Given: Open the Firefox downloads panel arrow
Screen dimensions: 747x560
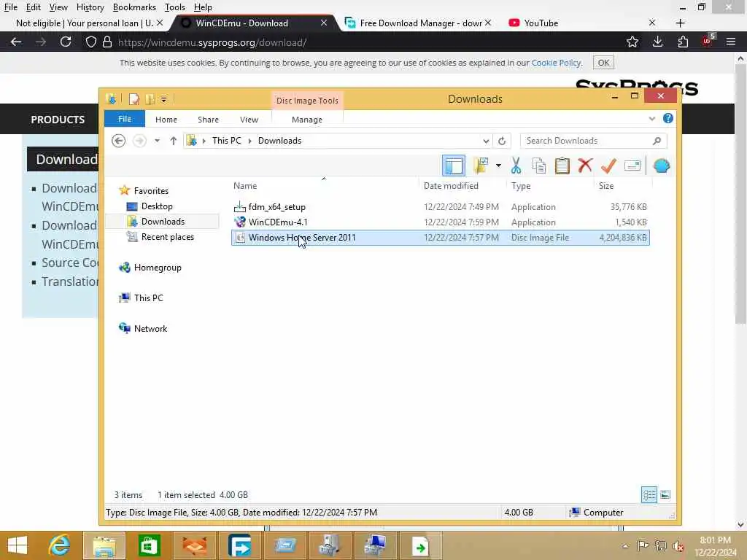Looking at the screenshot, I should tap(657, 42).
